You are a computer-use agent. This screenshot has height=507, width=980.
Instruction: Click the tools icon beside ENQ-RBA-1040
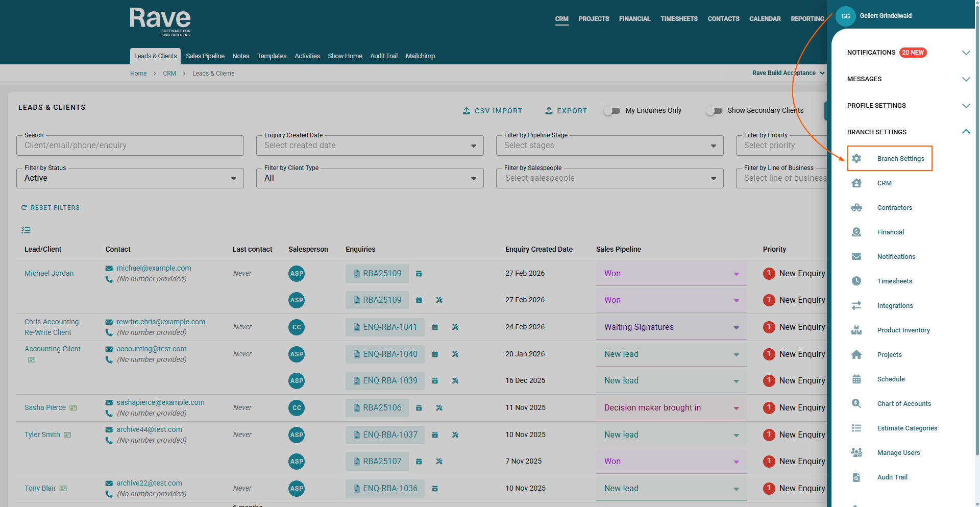(x=455, y=354)
